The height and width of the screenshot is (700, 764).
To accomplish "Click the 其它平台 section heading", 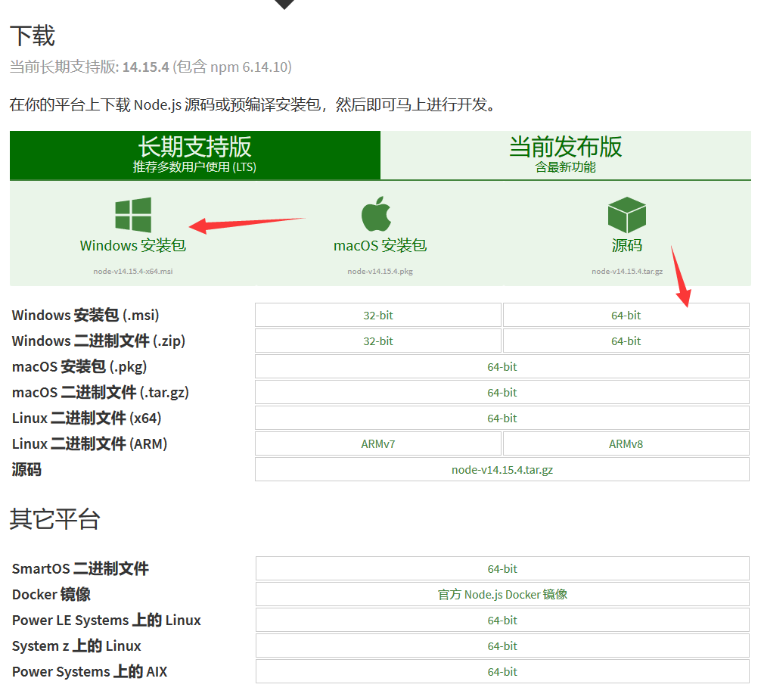I will coord(55,518).
